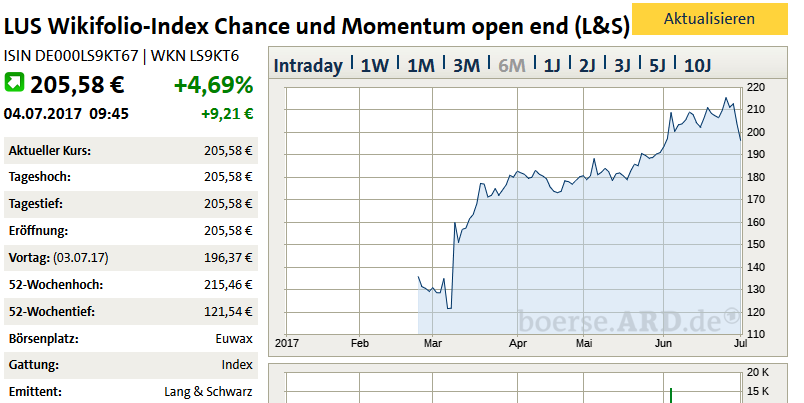Click the Börsenplatz Euwax value
This screenshot has height=403, width=804.
pos(234,339)
